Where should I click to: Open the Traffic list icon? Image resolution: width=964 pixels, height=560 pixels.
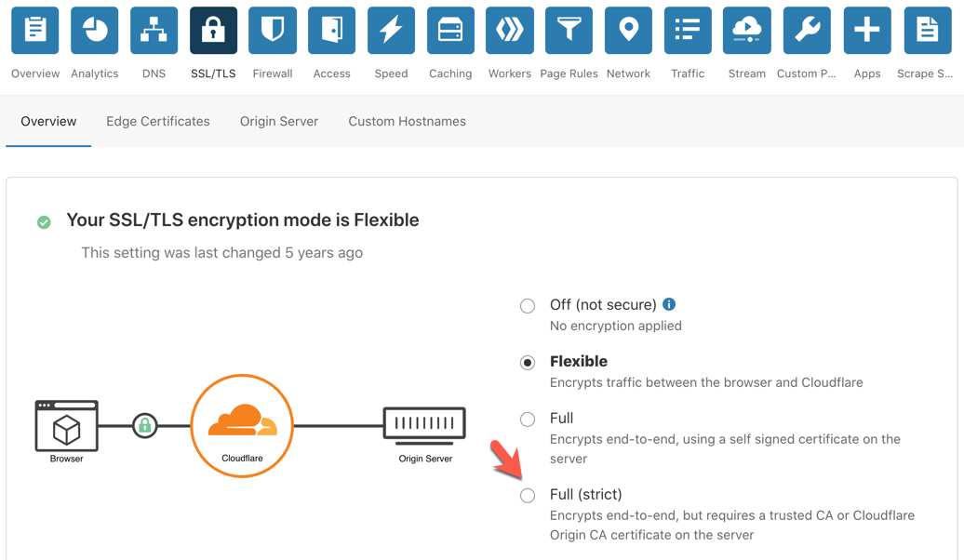pos(688,31)
